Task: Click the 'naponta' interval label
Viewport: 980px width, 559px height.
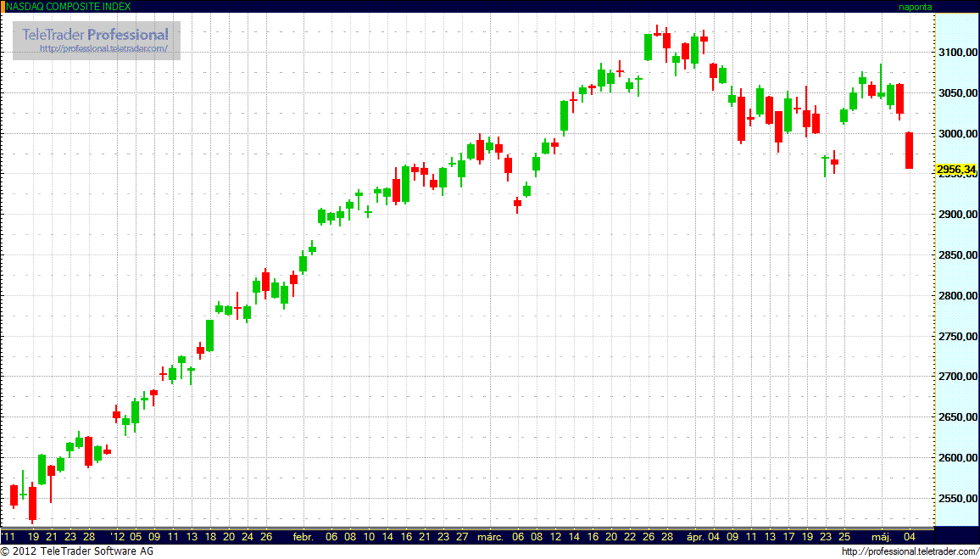Action: click(915, 7)
